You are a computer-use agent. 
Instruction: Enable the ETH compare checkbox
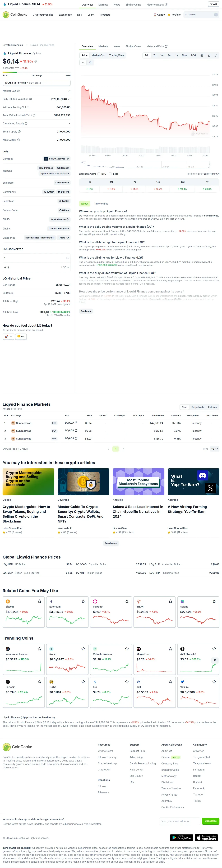click(110, 174)
